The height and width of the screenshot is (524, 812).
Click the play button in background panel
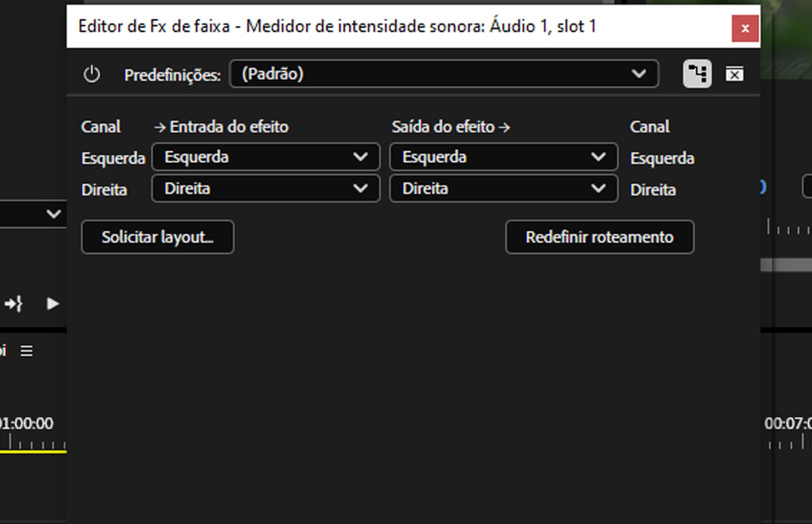52,304
